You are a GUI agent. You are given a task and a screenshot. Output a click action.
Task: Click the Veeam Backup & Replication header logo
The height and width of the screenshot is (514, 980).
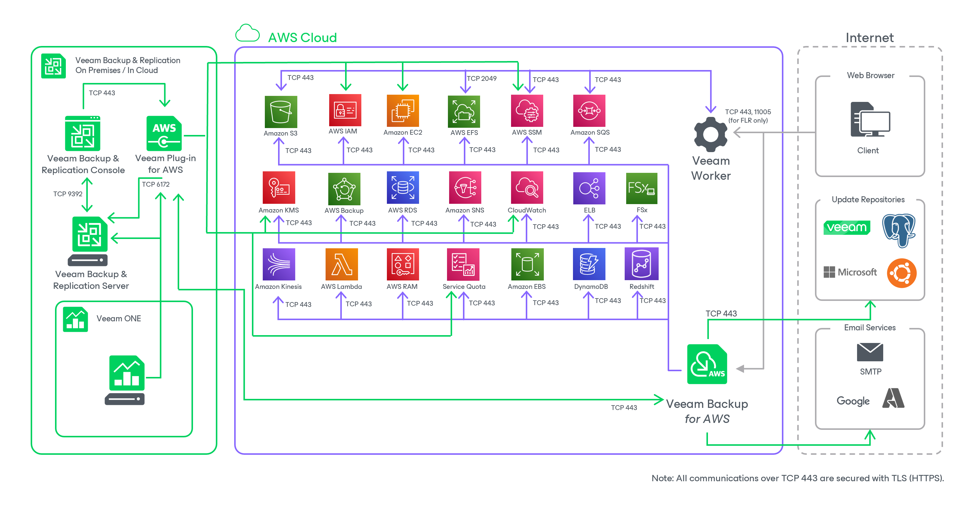click(53, 66)
